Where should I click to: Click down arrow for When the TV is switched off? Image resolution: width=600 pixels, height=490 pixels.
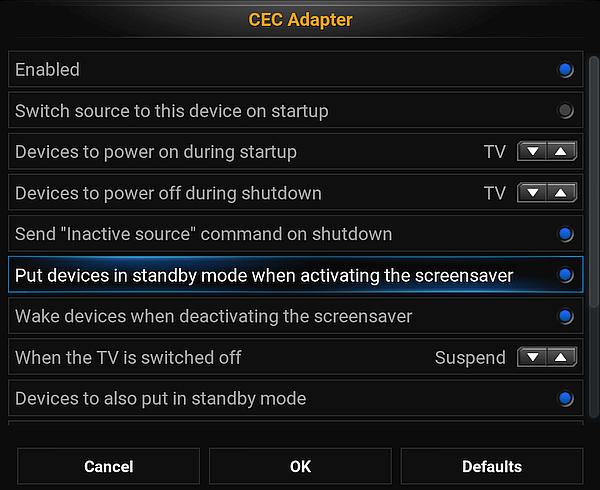click(x=534, y=357)
